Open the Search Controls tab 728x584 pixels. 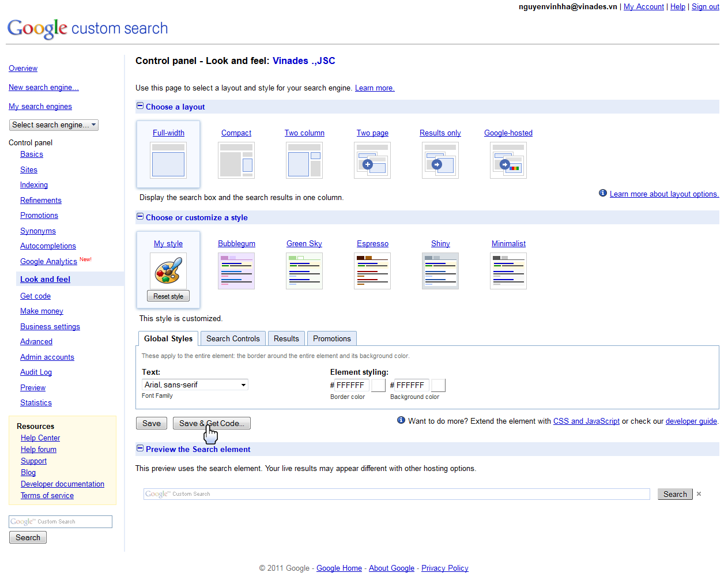coord(233,338)
